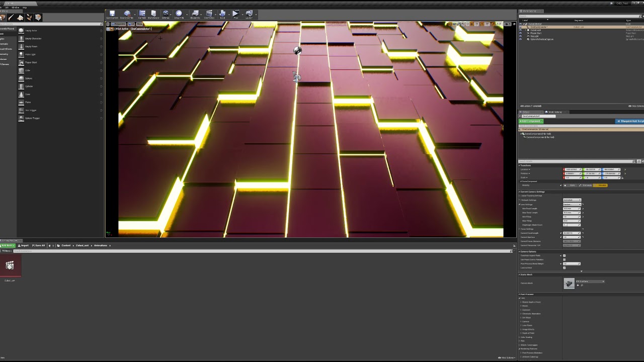Viewport: 644px width, 362px height.
Task: Switch to Foliage mode in Modes panel
Action: coord(29,18)
